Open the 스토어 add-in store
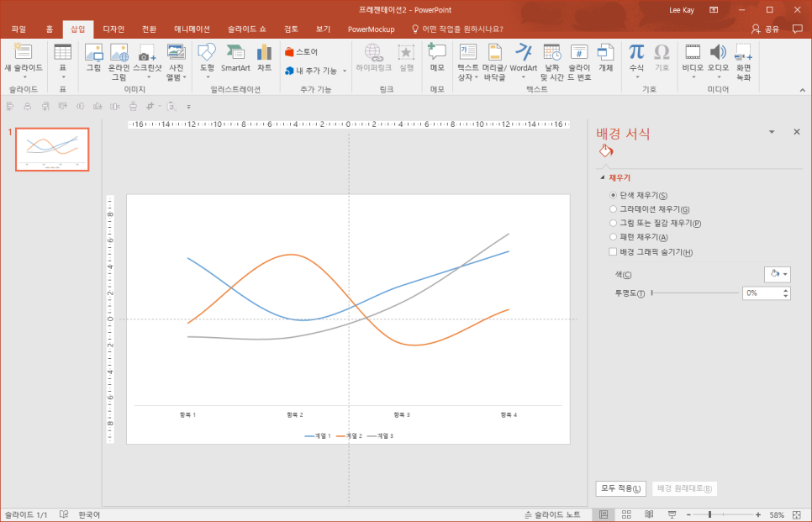Viewport: 812px width, 522px height. coord(302,52)
